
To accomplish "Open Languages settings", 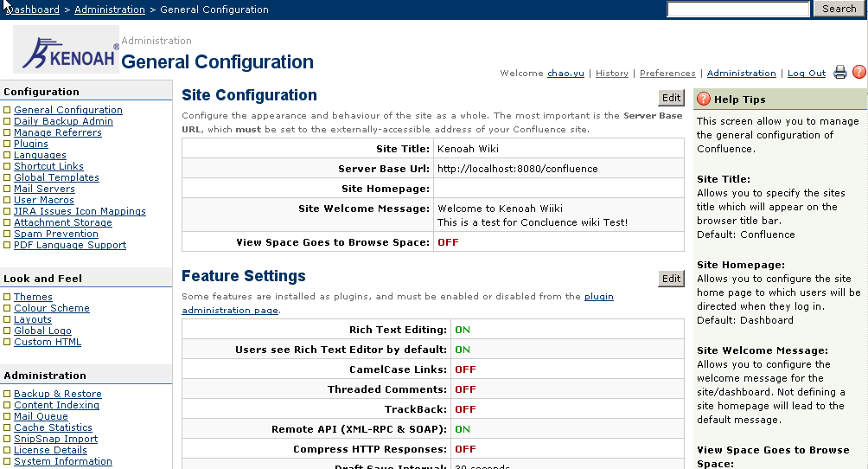I will 40,155.
